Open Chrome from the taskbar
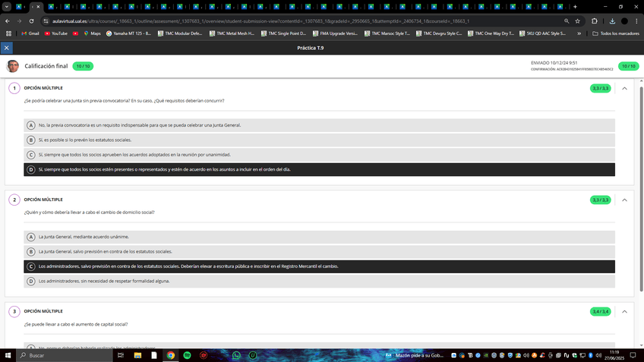The height and width of the screenshot is (362, 644). pos(170,355)
